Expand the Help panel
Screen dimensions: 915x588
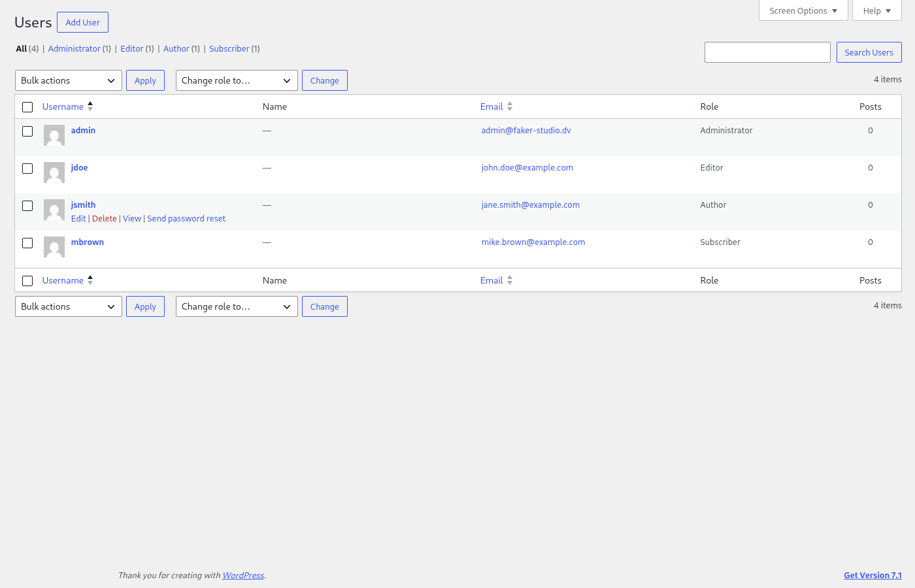tap(876, 10)
